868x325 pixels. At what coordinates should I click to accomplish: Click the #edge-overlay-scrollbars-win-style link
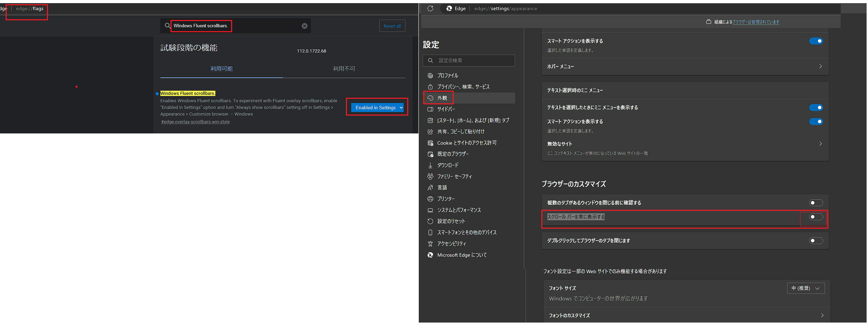pos(195,122)
